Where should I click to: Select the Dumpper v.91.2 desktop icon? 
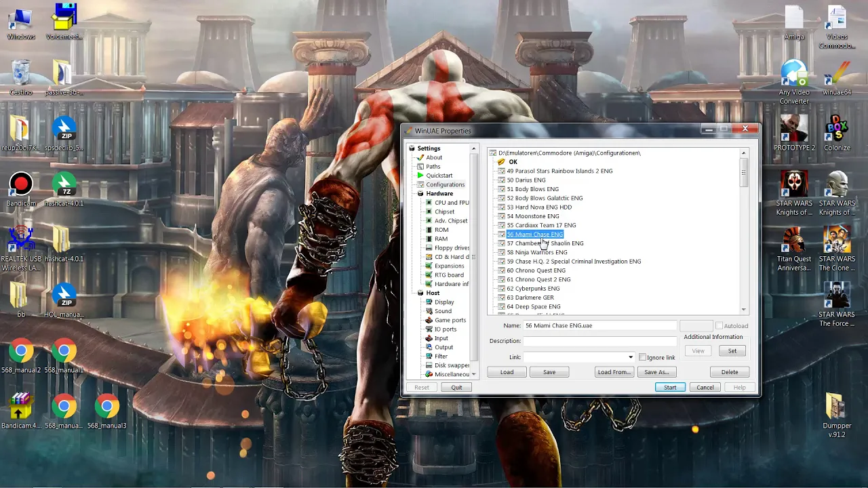[837, 415]
